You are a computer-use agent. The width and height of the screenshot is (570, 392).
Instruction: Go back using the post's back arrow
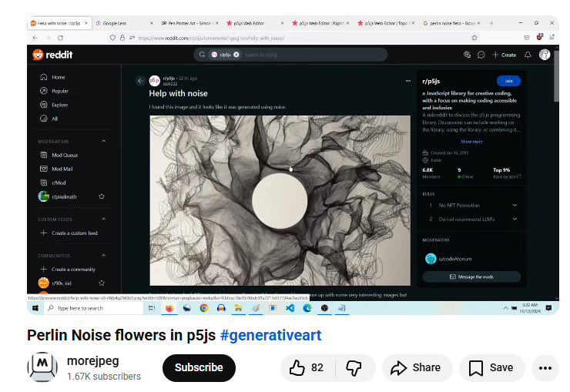coord(140,80)
